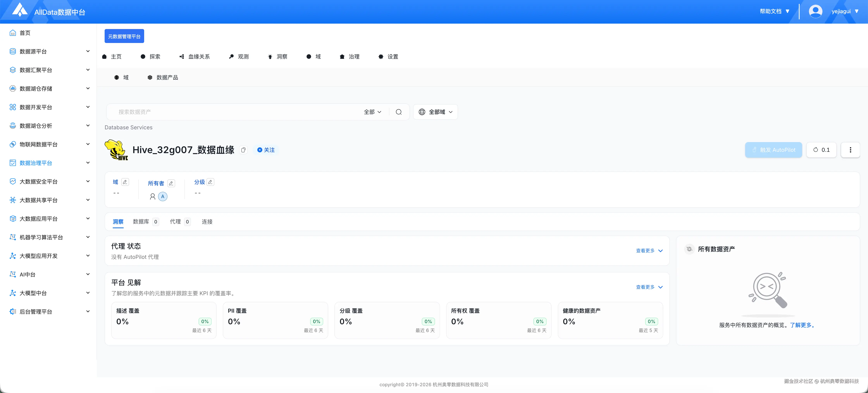This screenshot has width=868, height=393.
Task: Expand 查看更多 in 代理 状态 section
Action: (649, 251)
